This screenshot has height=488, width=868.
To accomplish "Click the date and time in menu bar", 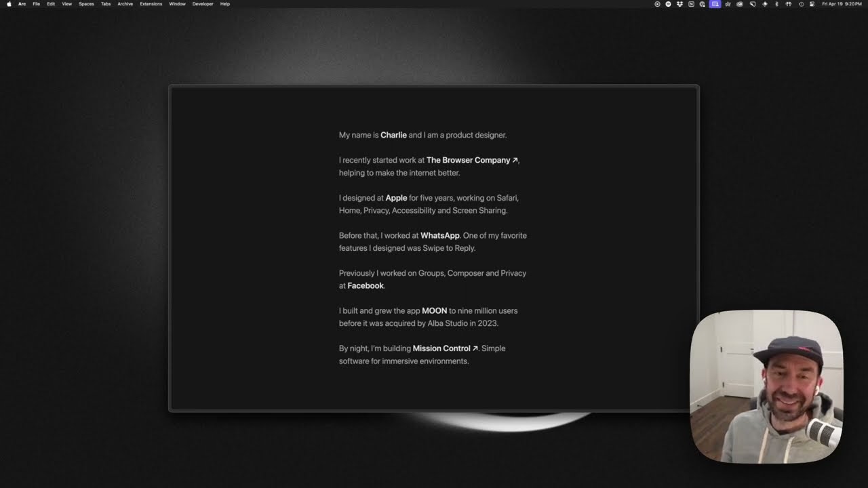I will click(842, 4).
